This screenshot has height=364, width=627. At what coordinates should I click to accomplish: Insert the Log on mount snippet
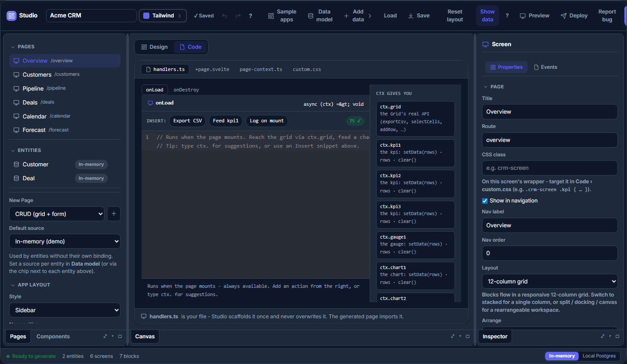point(266,121)
